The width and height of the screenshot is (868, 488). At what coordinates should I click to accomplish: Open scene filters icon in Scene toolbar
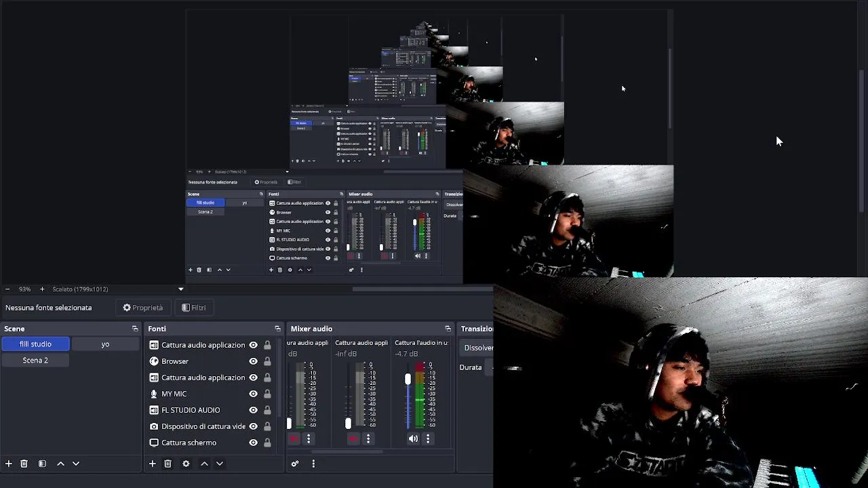(x=42, y=464)
